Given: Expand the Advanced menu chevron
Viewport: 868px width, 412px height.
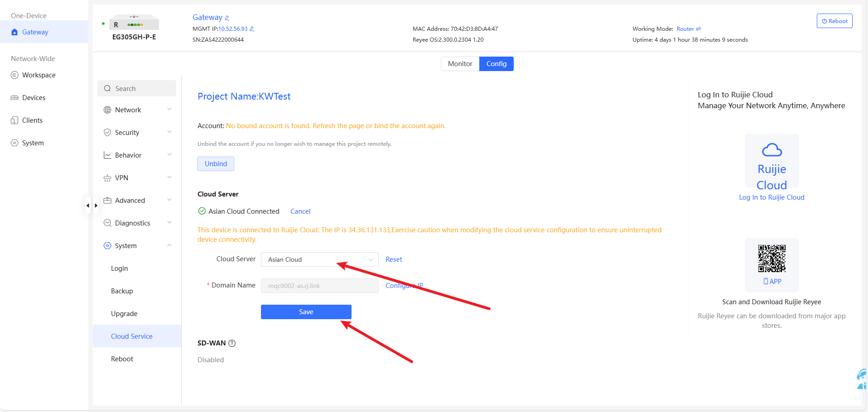Looking at the screenshot, I should [169, 200].
